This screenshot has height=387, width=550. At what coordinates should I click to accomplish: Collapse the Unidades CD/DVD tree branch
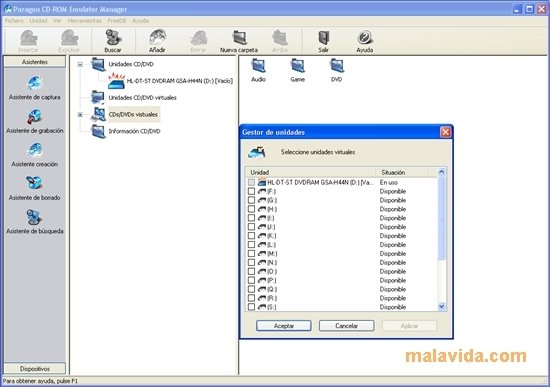[80, 64]
